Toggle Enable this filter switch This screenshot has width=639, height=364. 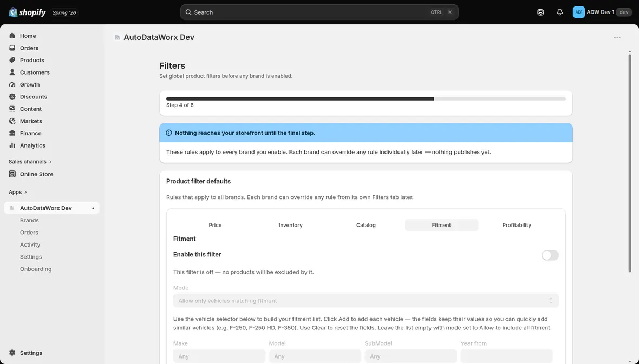pos(550,255)
